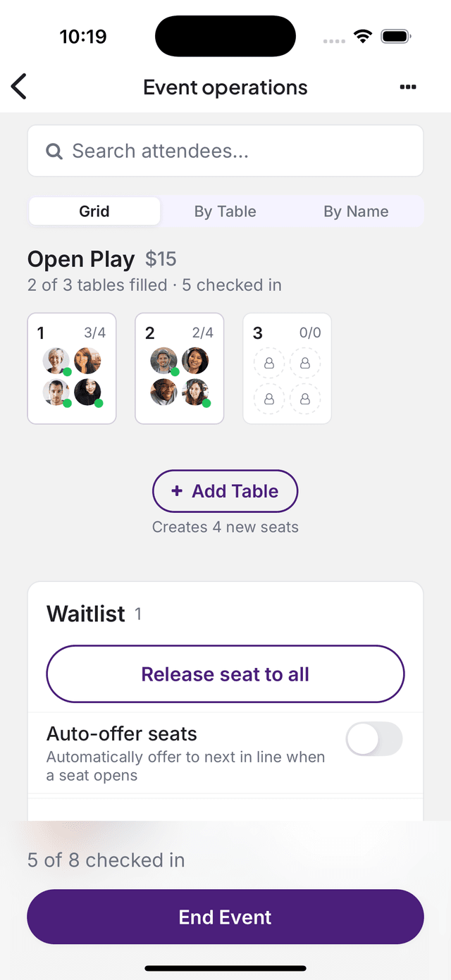Screen dimensions: 451x980
Task: Click the Wi-Fi status icon
Action: point(363,35)
